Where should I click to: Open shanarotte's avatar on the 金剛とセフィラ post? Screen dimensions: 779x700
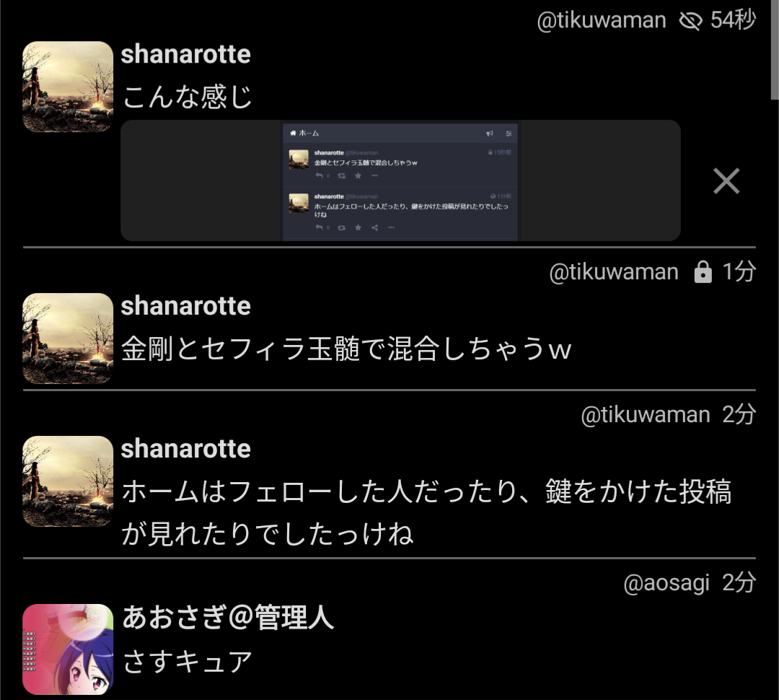tap(68, 338)
